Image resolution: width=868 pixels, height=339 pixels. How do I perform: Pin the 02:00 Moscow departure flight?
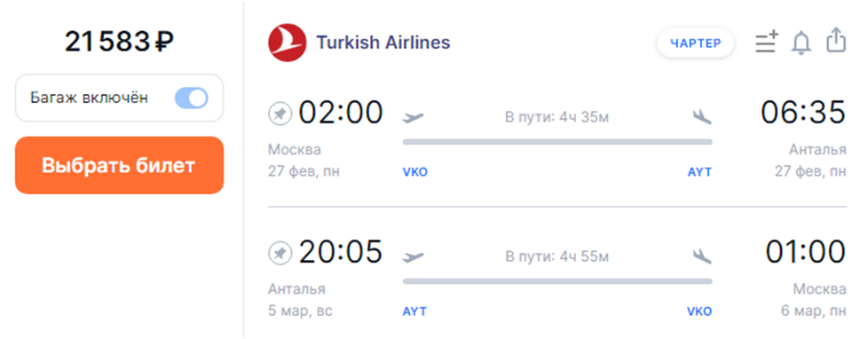click(x=280, y=114)
